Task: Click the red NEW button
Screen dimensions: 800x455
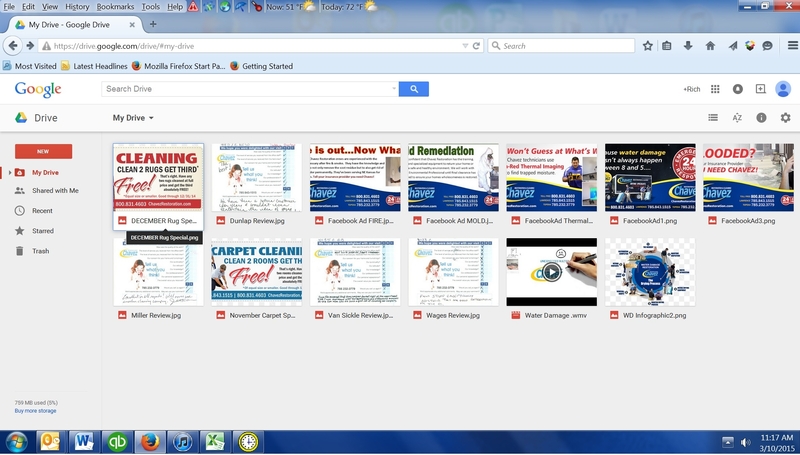Action: coord(43,151)
